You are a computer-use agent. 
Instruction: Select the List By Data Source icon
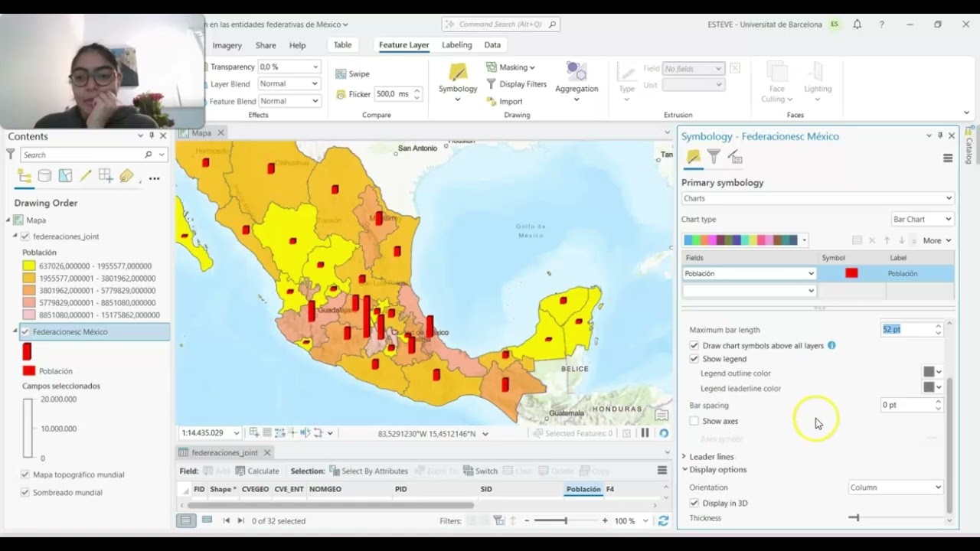(44, 177)
